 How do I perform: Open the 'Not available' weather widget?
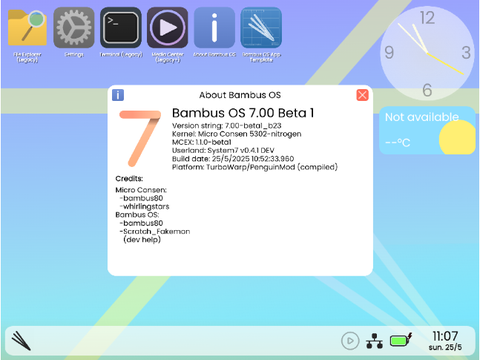(x=427, y=130)
